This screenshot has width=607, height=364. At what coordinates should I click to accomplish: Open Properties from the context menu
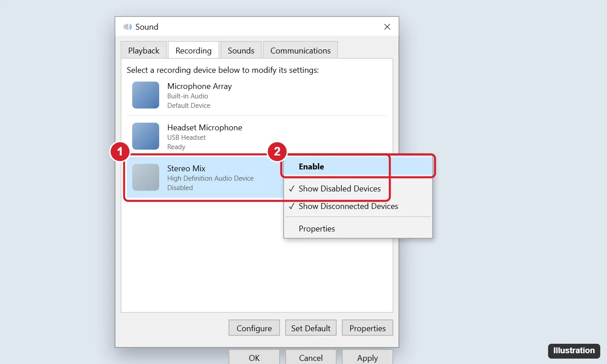click(x=358, y=229)
